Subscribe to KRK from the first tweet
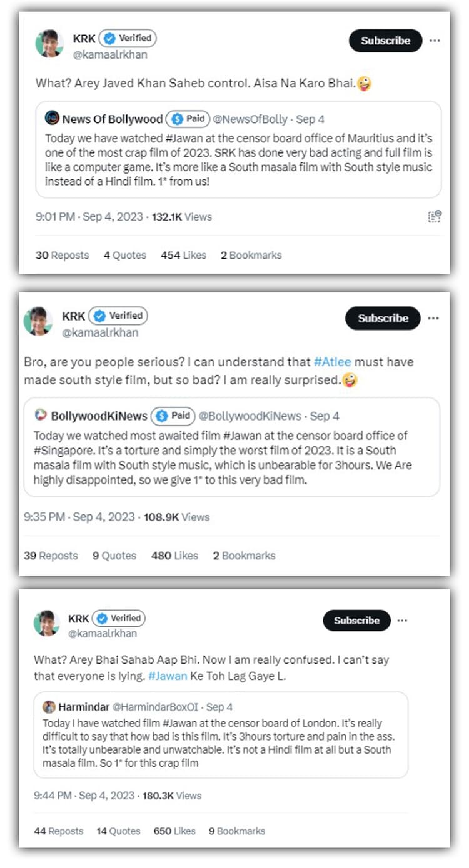The image size is (469, 868). click(385, 41)
